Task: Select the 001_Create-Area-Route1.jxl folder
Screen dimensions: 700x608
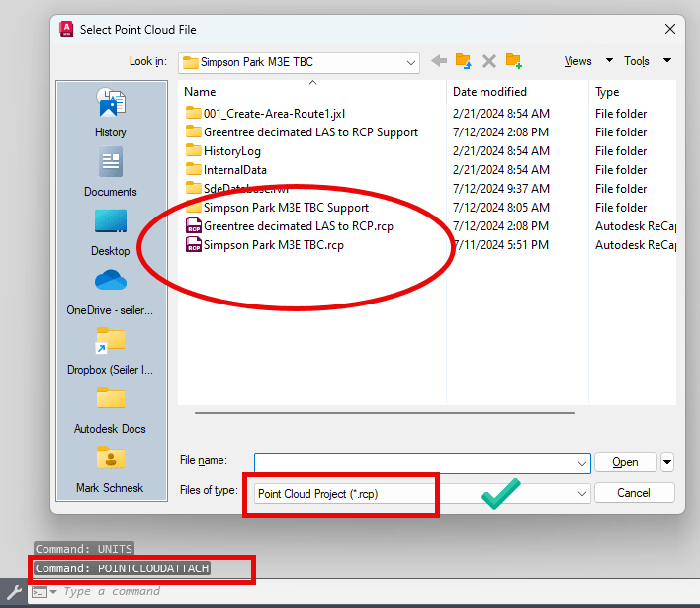Action: [x=265, y=114]
